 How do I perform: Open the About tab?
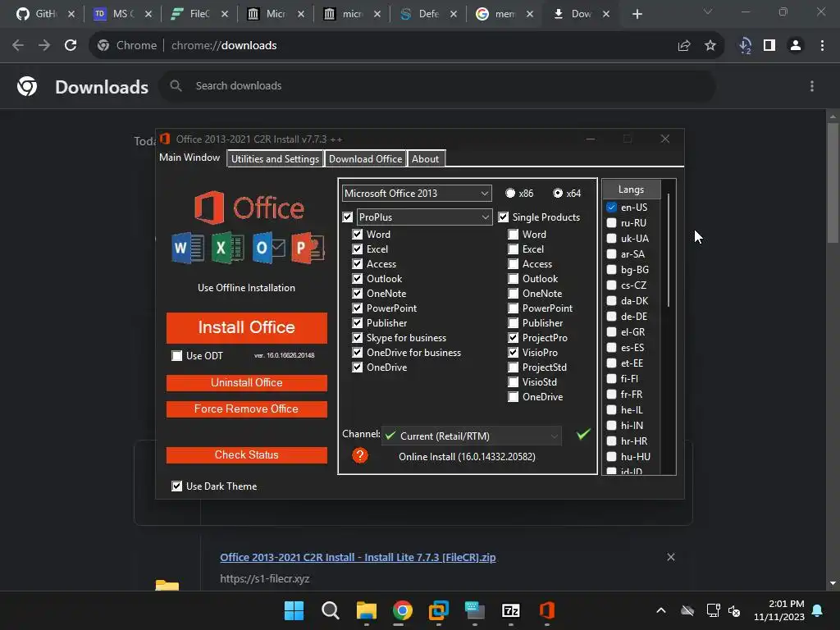(426, 158)
